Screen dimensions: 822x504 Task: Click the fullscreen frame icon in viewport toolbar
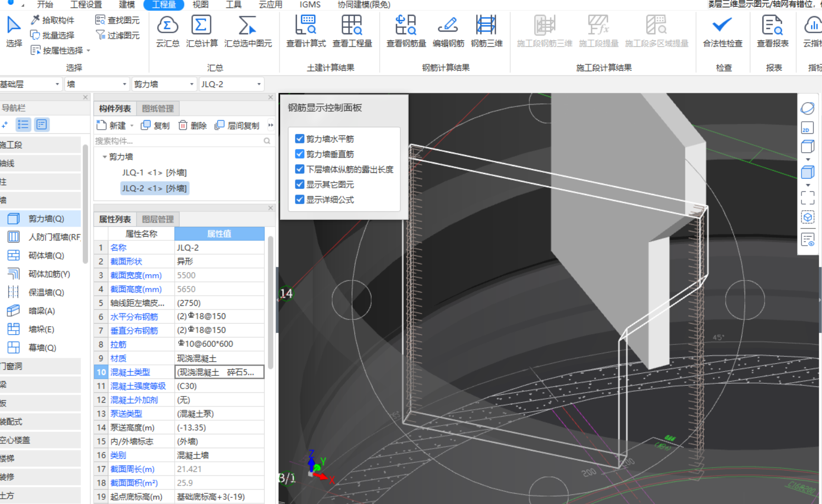[x=807, y=198]
